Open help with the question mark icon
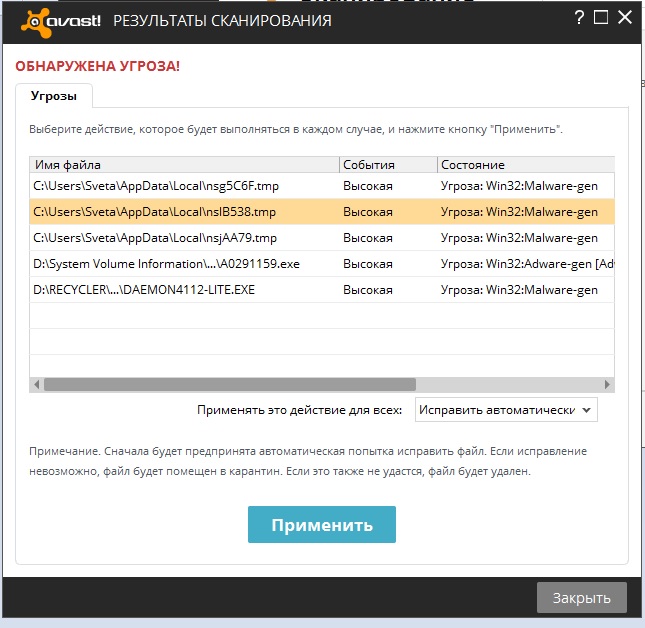Screen dimensions: 645x628 [x=579, y=18]
